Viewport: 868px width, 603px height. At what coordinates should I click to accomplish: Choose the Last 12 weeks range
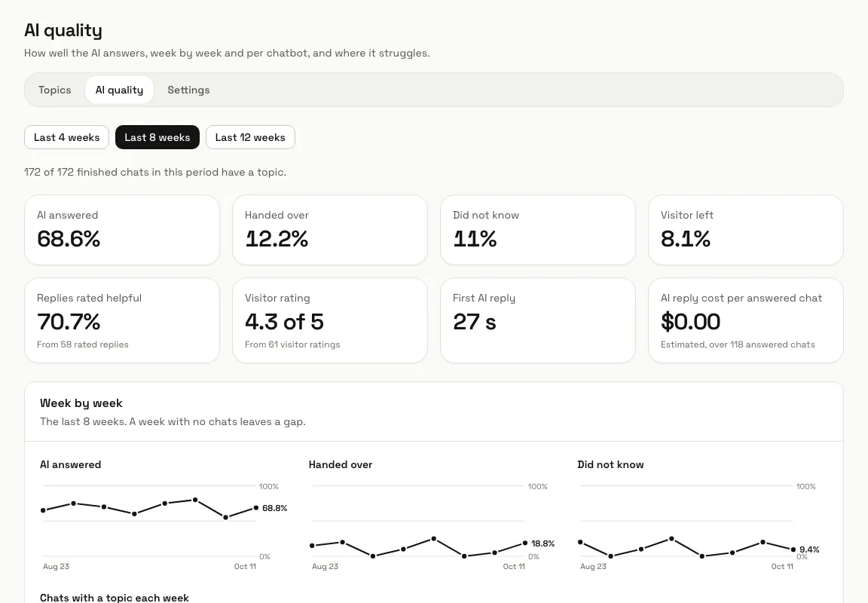pyautogui.click(x=250, y=137)
